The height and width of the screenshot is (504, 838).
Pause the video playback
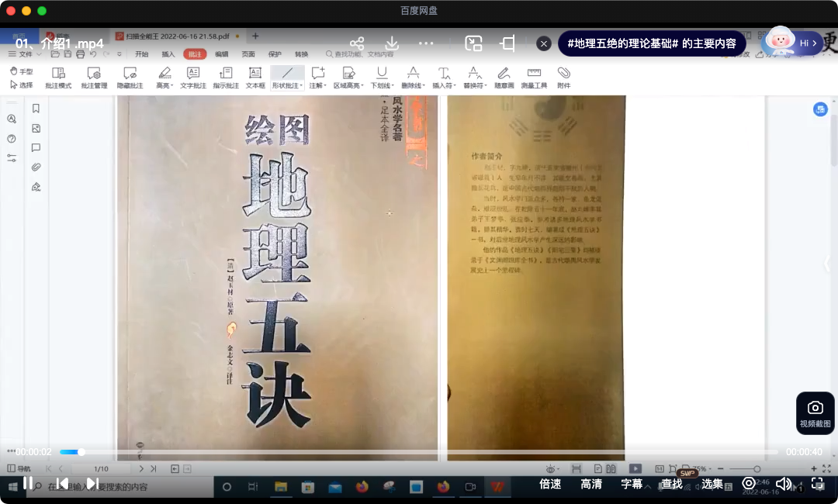pos(28,483)
